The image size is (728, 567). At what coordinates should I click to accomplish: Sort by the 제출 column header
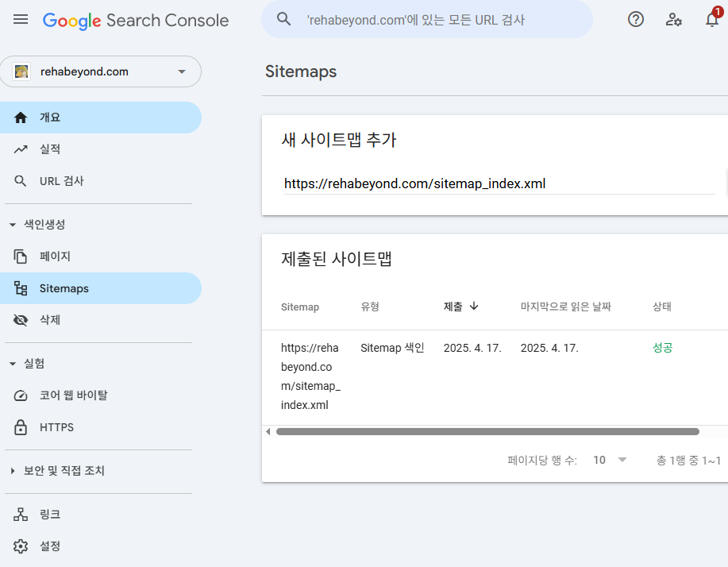(461, 307)
